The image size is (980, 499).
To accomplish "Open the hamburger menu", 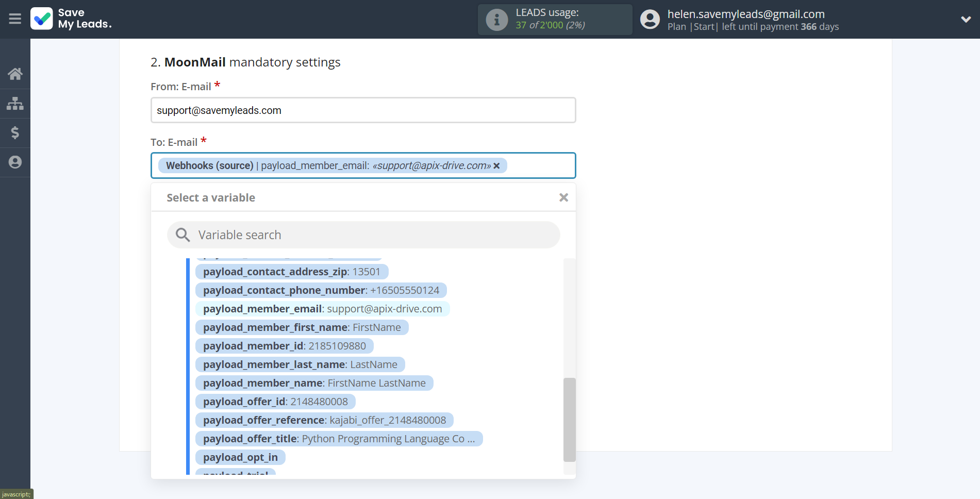I will coord(15,19).
